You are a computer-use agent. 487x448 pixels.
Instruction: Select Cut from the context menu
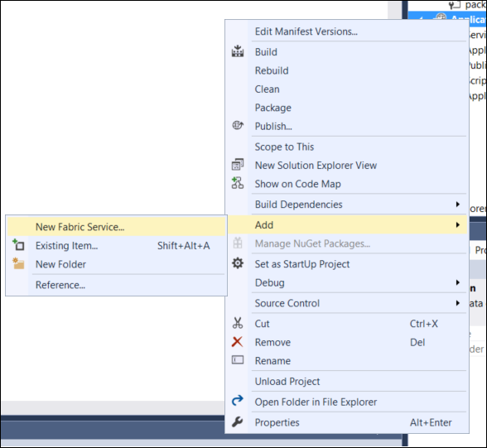347,324
